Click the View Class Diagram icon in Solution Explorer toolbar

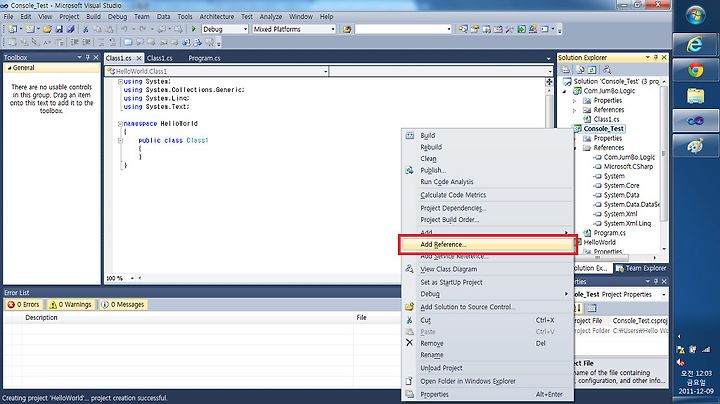pos(607,70)
